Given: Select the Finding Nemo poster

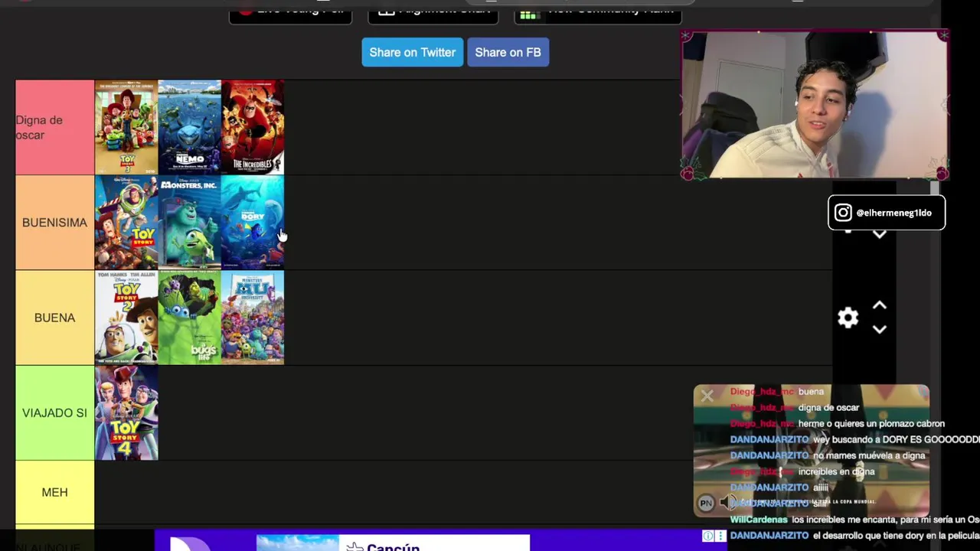Looking at the screenshot, I should [x=189, y=127].
